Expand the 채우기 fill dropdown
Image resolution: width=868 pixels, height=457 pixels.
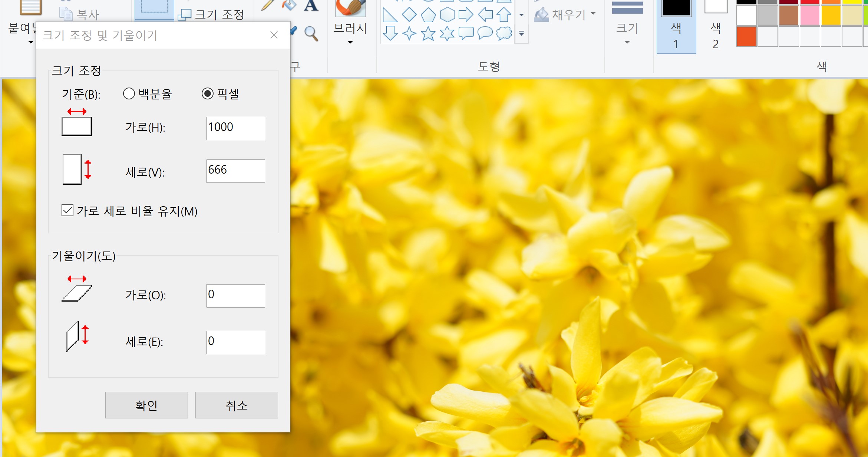click(x=593, y=14)
